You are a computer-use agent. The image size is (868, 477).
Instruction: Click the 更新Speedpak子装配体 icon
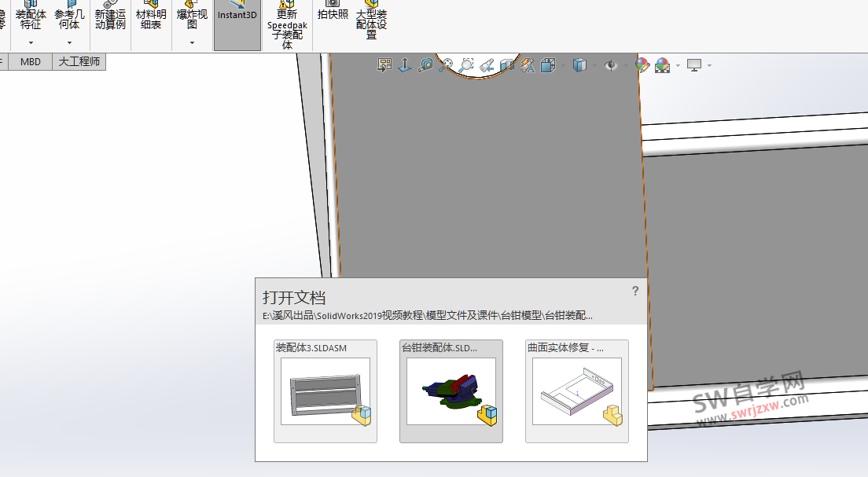(x=286, y=24)
